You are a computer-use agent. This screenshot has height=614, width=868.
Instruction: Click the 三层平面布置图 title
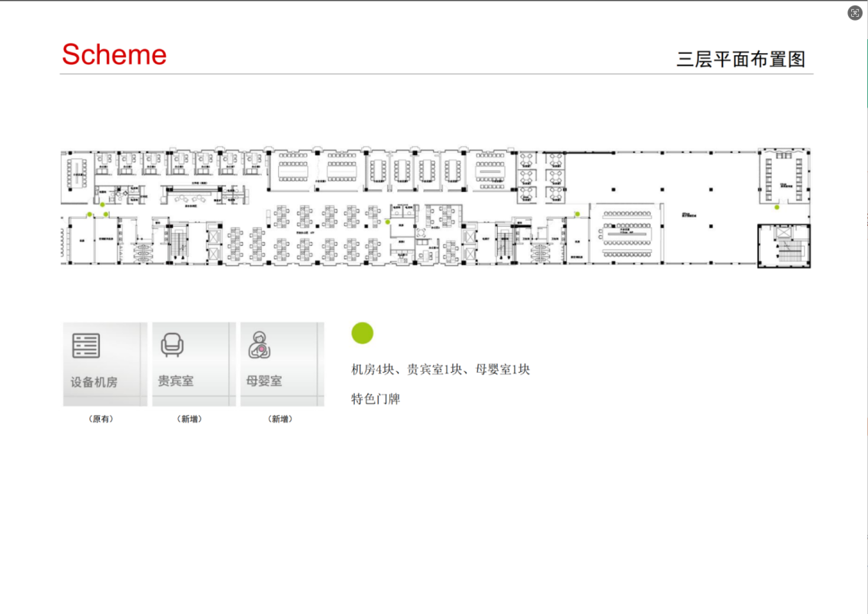(740, 59)
